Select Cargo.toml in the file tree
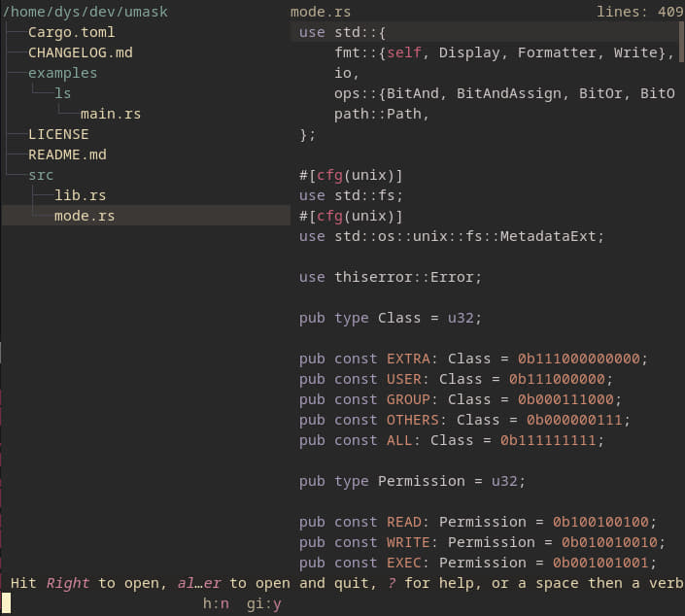The image size is (685, 616). coord(71,32)
